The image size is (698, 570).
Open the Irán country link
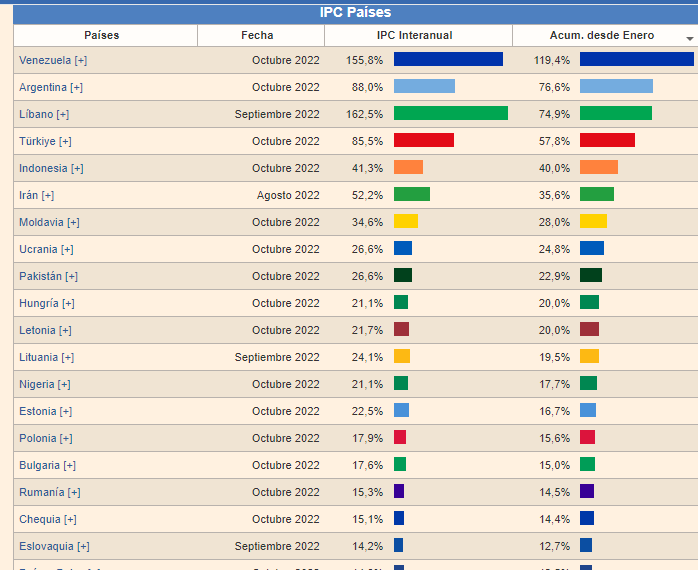[29, 195]
